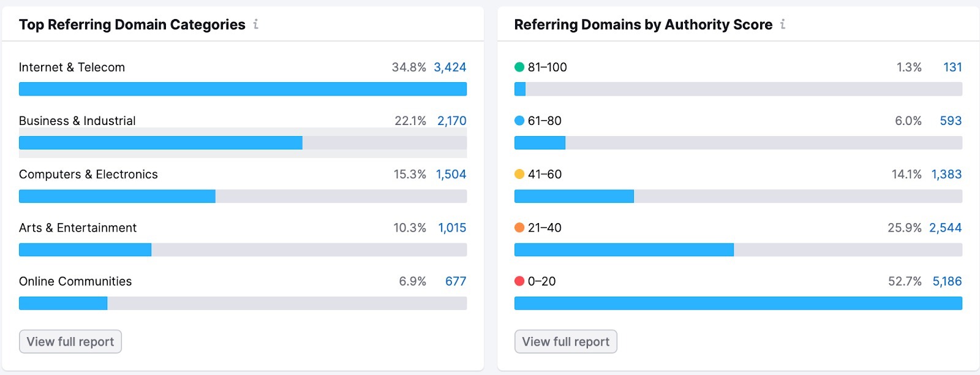Image resolution: width=980 pixels, height=375 pixels.
Task: Open the info tooltip for Referring Domains by Authority Score
Action: pyautogui.click(x=783, y=25)
